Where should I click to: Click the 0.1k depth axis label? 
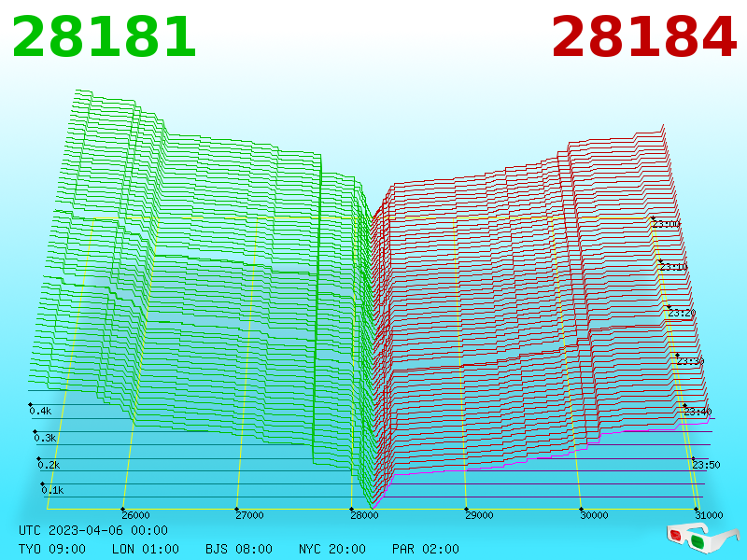[x=52, y=491]
